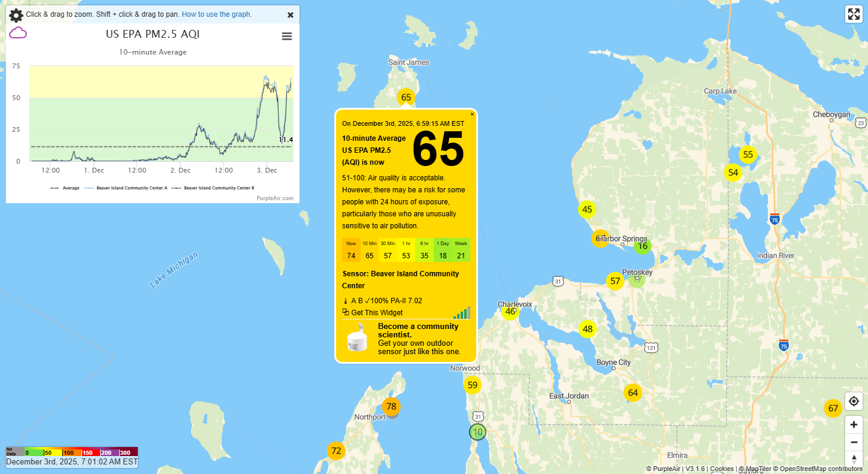Open the 'How to use the graph' link
Image resolution: width=868 pixels, height=474 pixels.
pyautogui.click(x=216, y=14)
